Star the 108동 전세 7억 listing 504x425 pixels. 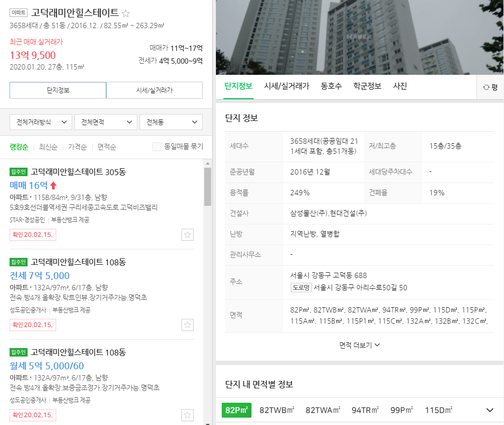[x=187, y=325]
